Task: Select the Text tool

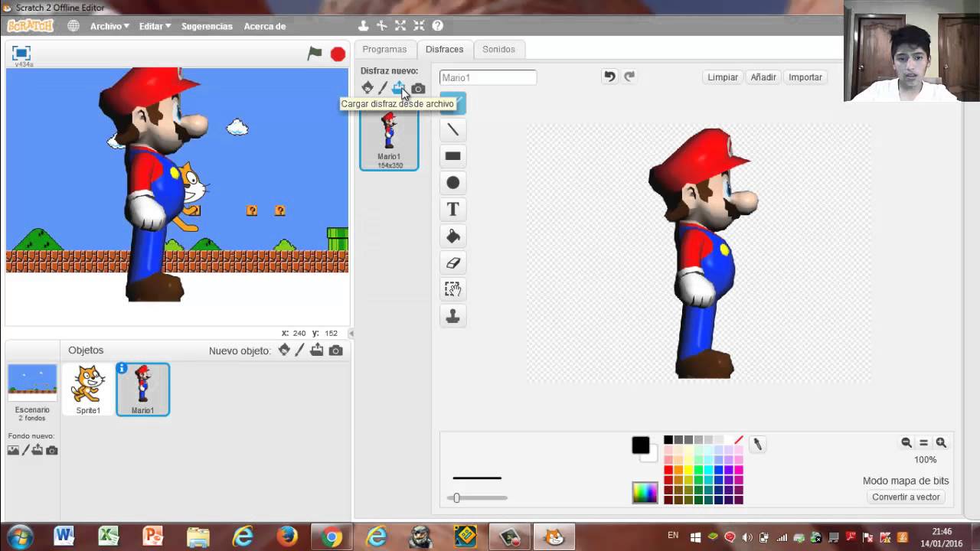Action: coord(452,210)
